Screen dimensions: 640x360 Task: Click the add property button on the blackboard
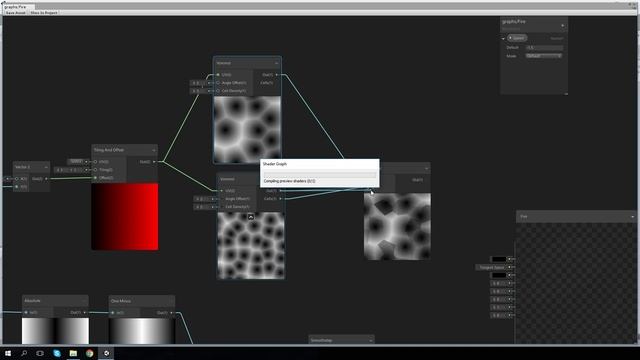(x=562, y=26)
